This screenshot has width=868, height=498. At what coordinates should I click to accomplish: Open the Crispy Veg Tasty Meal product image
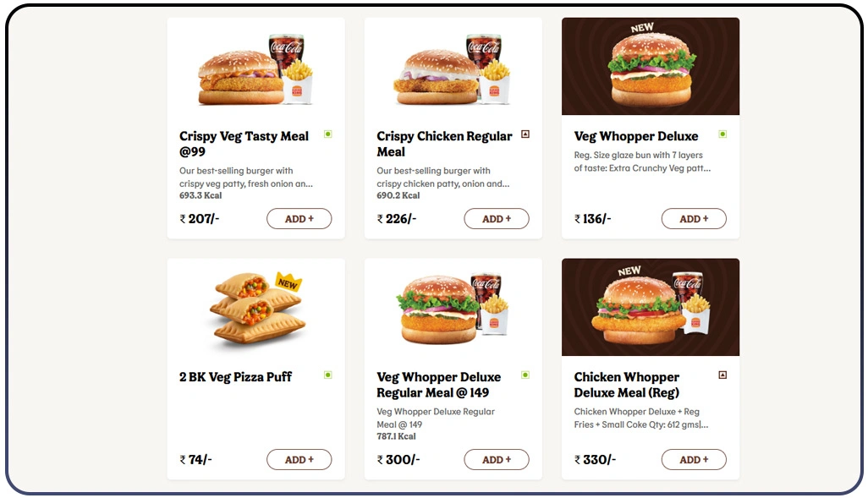(255, 67)
